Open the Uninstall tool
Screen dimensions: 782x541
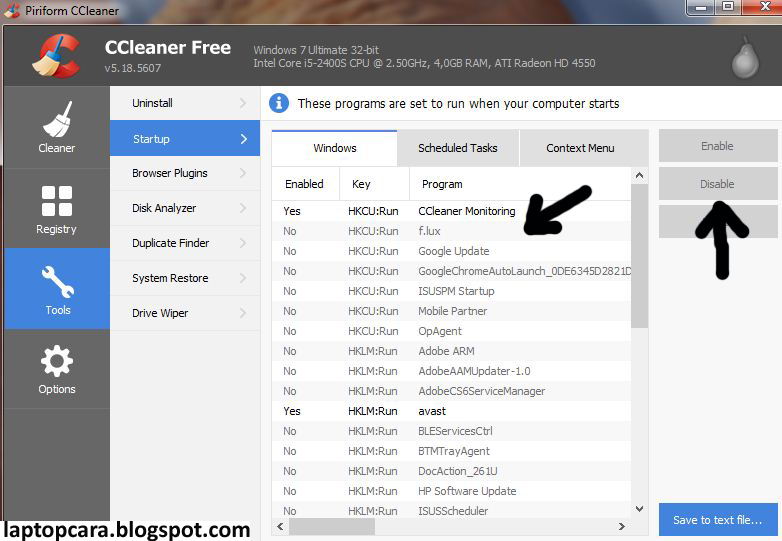tap(185, 103)
